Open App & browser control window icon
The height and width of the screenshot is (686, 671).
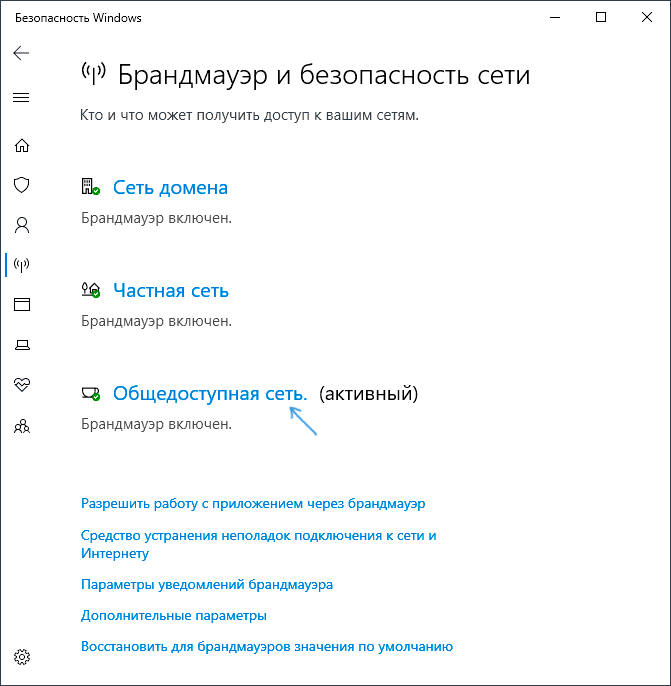22,304
